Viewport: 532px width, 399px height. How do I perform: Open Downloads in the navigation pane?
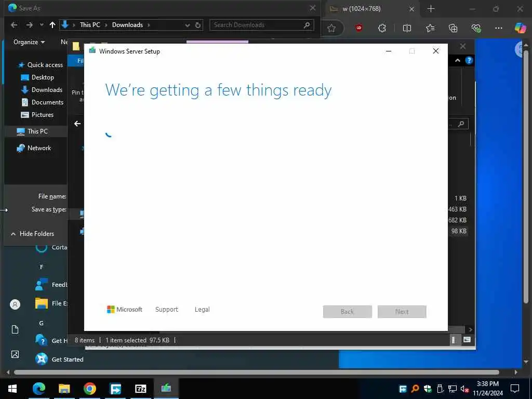pos(42,90)
